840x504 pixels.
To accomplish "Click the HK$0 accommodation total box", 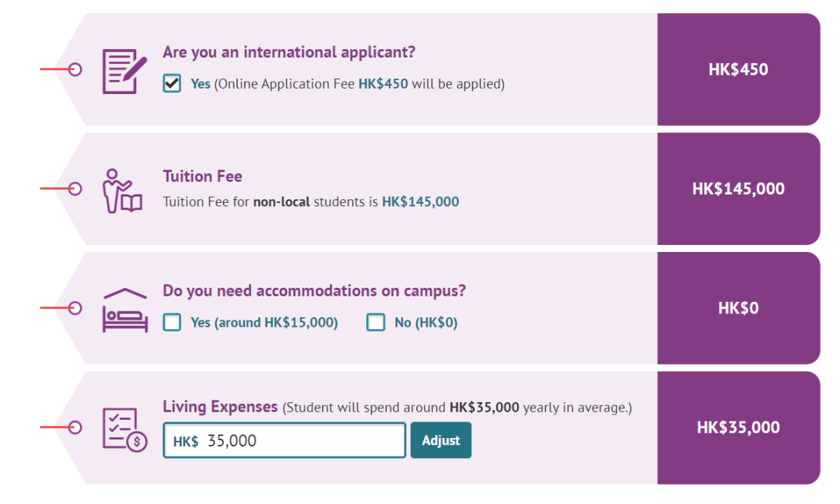I will click(x=739, y=308).
